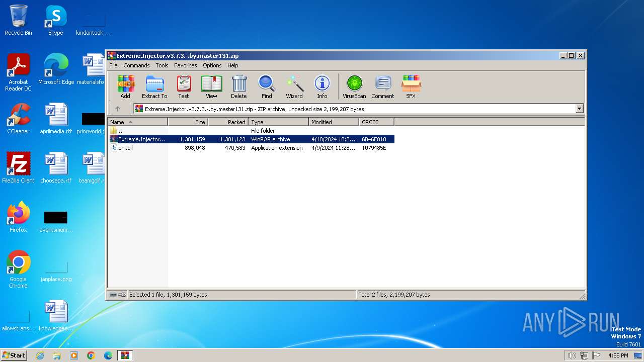644x362 pixels.
Task: Open Recycle Bin on desktop
Action: pos(18,20)
